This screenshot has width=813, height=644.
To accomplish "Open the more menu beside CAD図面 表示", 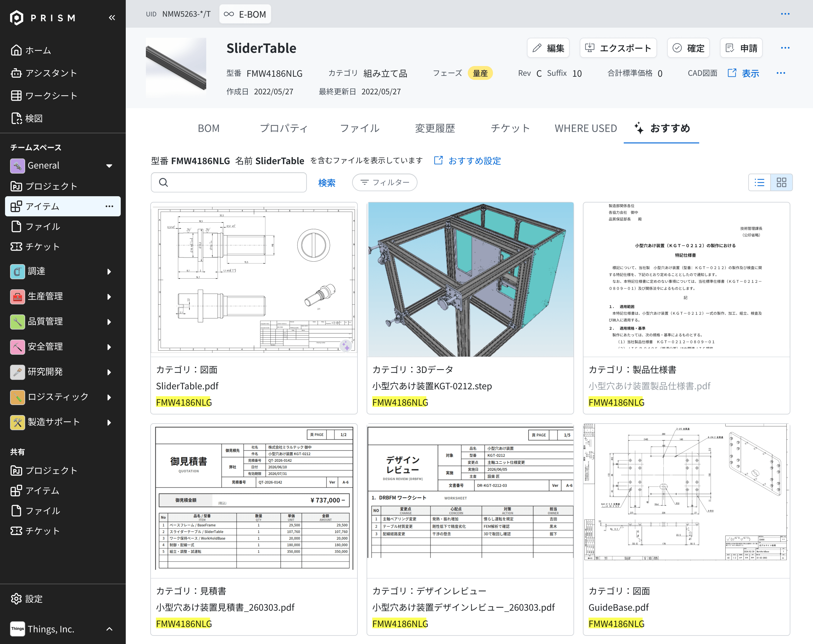I will (x=781, y=73).
